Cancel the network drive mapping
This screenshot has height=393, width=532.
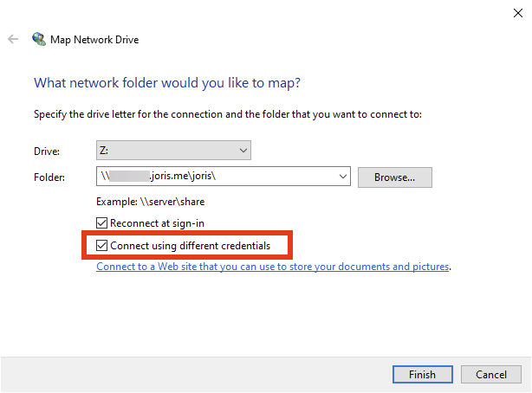click(x=490, y=375)
